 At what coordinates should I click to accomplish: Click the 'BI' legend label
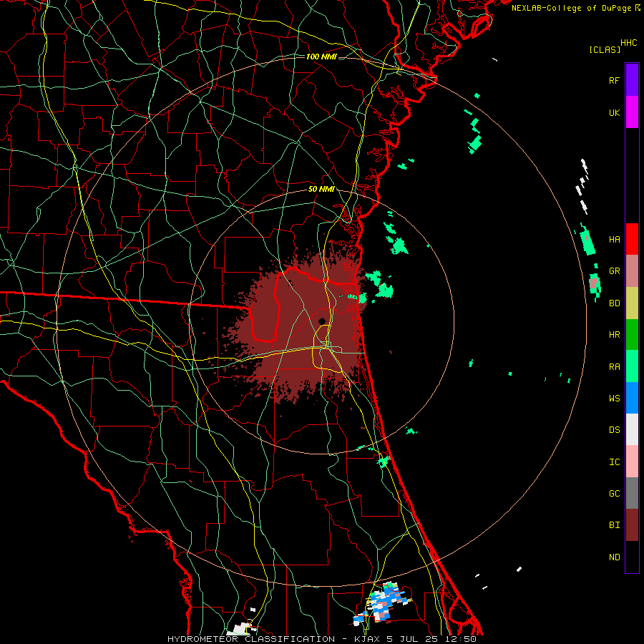point(615,525)
